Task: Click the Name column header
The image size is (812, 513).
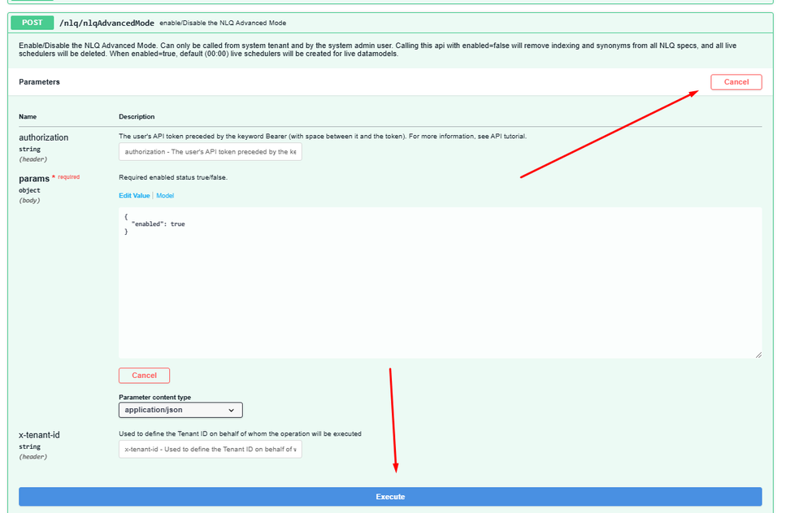Action: click(x=28, y=117)
